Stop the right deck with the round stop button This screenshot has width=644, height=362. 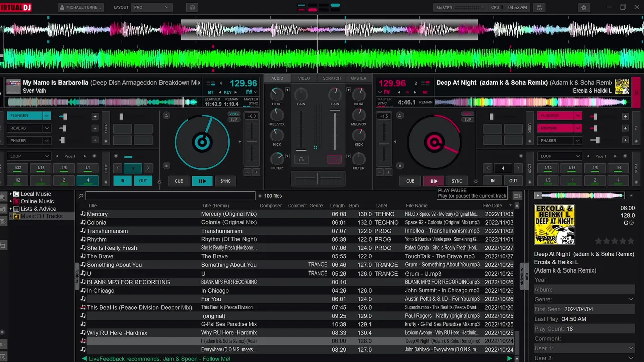pos(399,165)
